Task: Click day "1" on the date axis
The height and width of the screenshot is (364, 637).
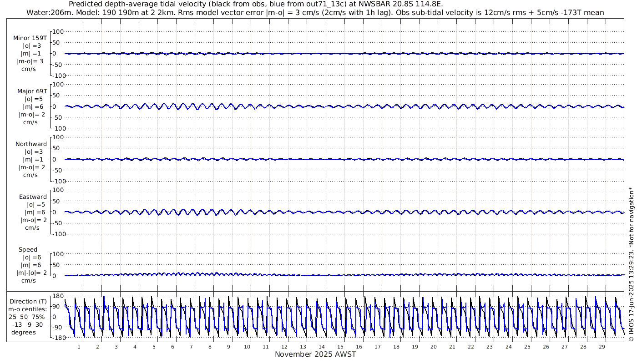Action: 79,347
